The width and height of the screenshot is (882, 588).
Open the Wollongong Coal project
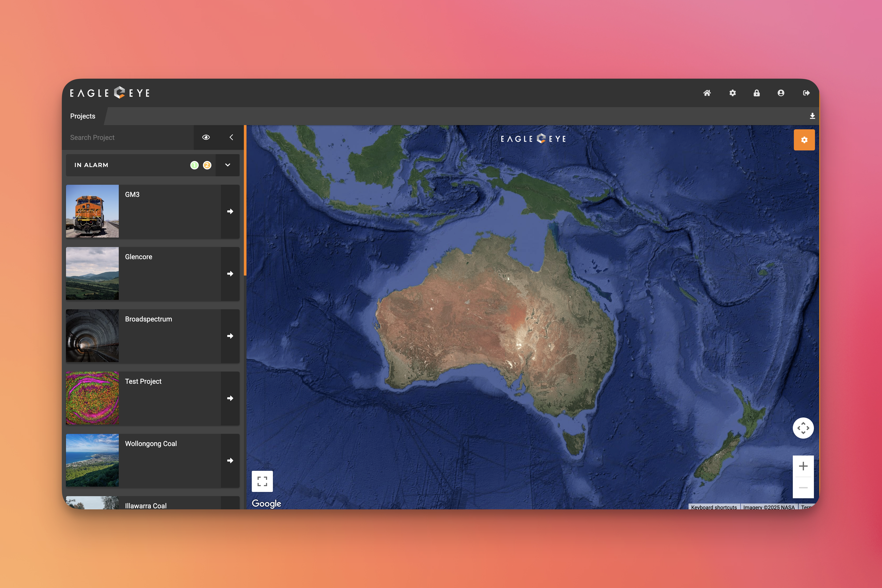(x=230, y=461)
